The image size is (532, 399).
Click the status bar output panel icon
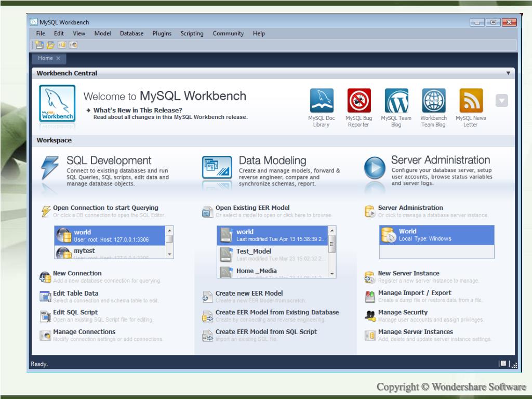pyautogui.click(x=503, y=363)
